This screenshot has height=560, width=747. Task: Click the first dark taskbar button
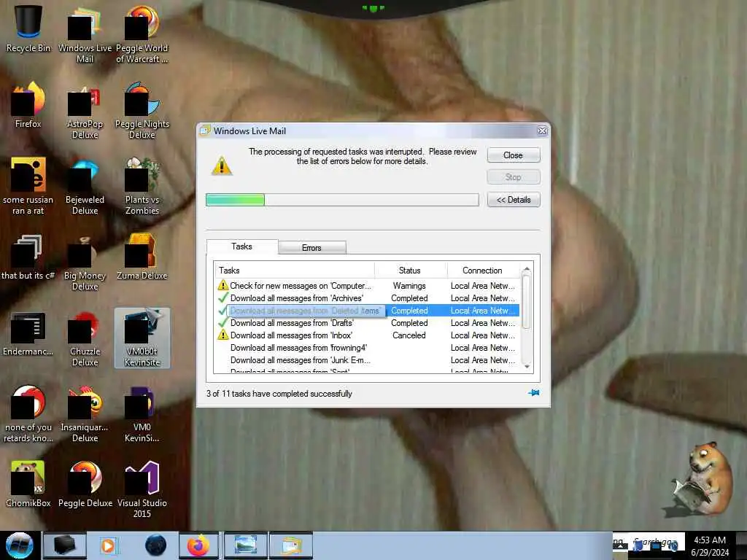[x=65, y=545]
